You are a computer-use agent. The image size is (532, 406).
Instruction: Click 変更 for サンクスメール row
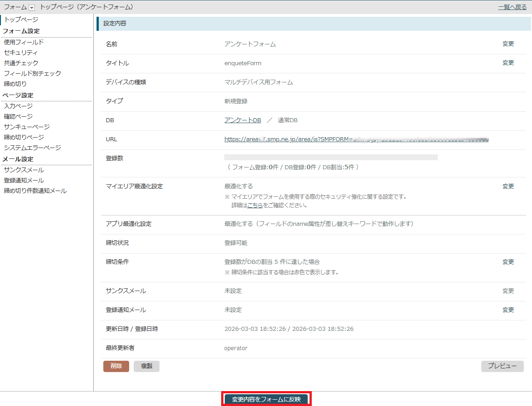(x=508, y=291)
